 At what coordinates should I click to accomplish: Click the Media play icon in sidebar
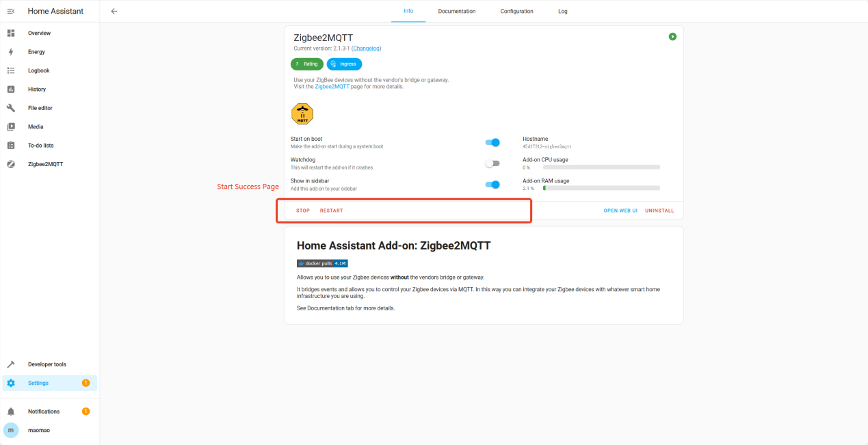11,126
